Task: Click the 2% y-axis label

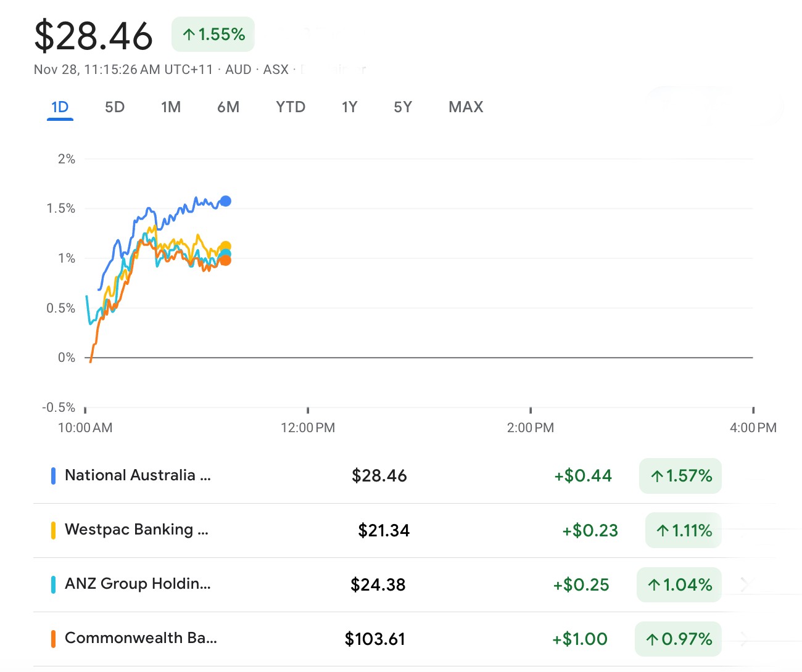Action: [x=67, y=159]
